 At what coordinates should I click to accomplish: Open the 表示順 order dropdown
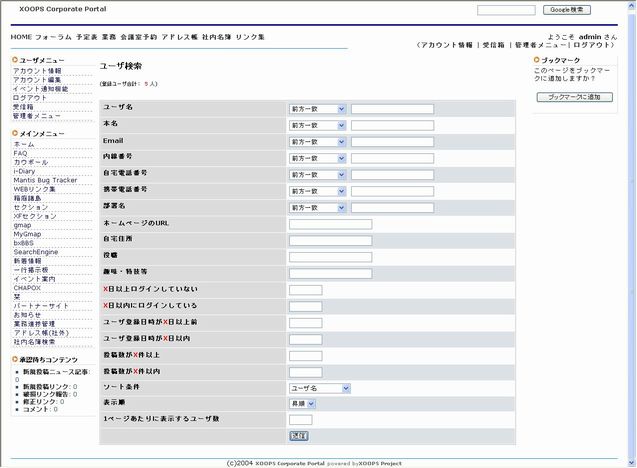coord(302,403)
